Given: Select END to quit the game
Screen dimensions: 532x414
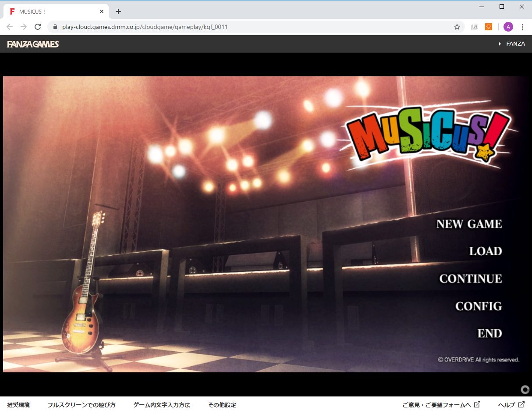Looking at the screenshot, I should (489, 333).
